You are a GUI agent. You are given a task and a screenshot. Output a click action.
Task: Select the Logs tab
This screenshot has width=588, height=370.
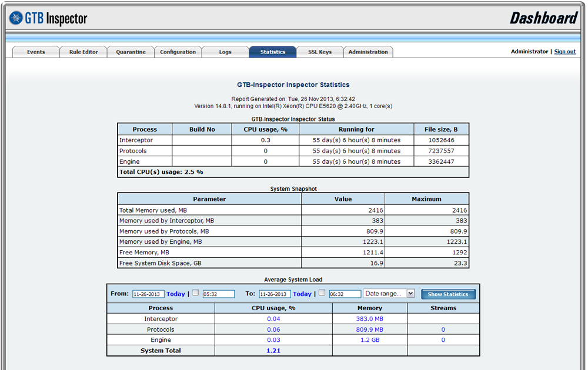(x=225, y=52)
